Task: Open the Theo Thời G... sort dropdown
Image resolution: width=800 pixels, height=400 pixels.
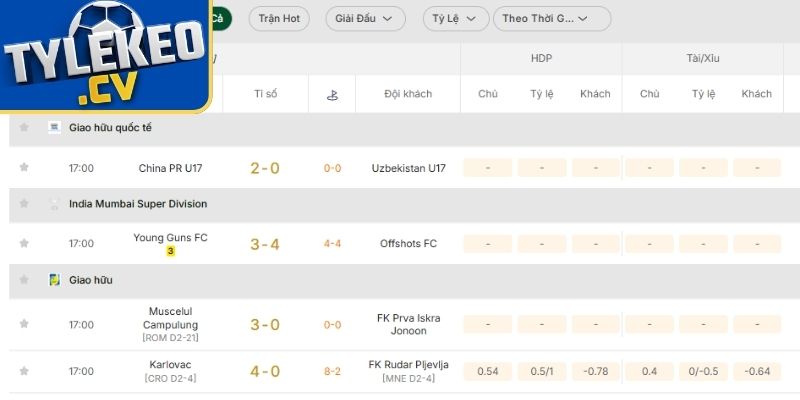Action: click(551, 18)
